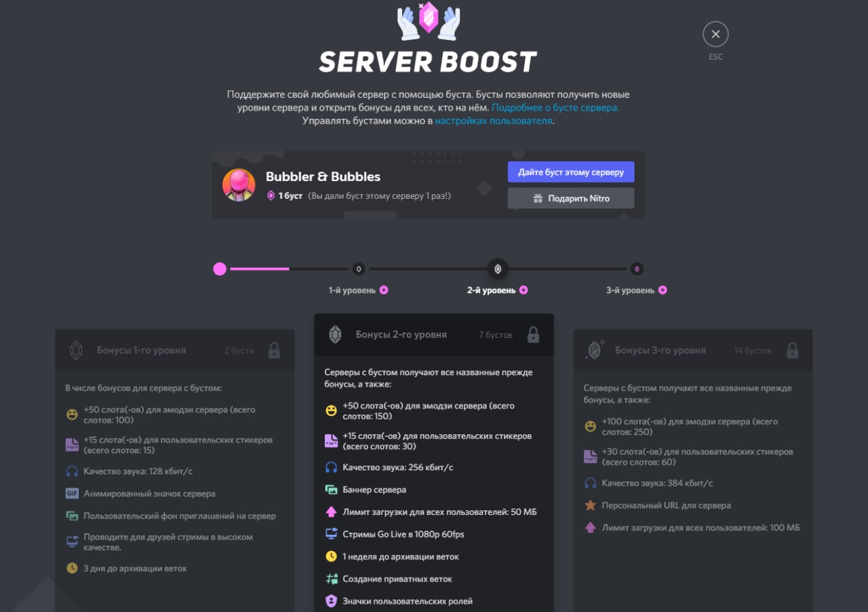Click thread icon for 'Создание приватных веток'
The image size is (868, 612).
click(331, 579)
